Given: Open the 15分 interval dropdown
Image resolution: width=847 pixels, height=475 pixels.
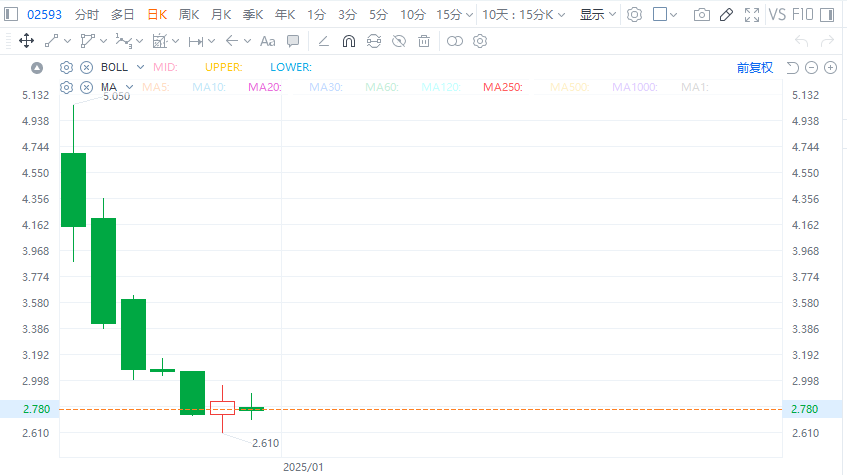Looking at the screenshot, I should [454, 15].
